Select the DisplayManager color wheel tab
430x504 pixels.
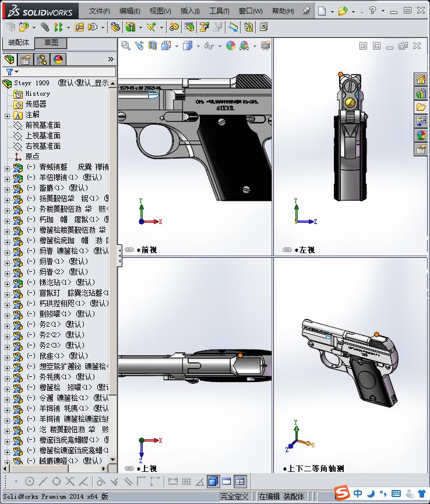click(x=58, y=59)
